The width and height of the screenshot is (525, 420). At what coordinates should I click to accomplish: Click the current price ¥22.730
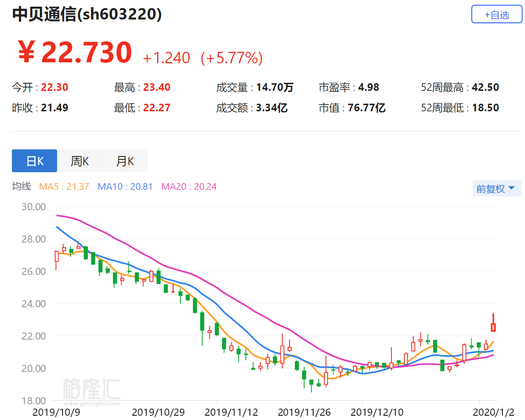75,52
